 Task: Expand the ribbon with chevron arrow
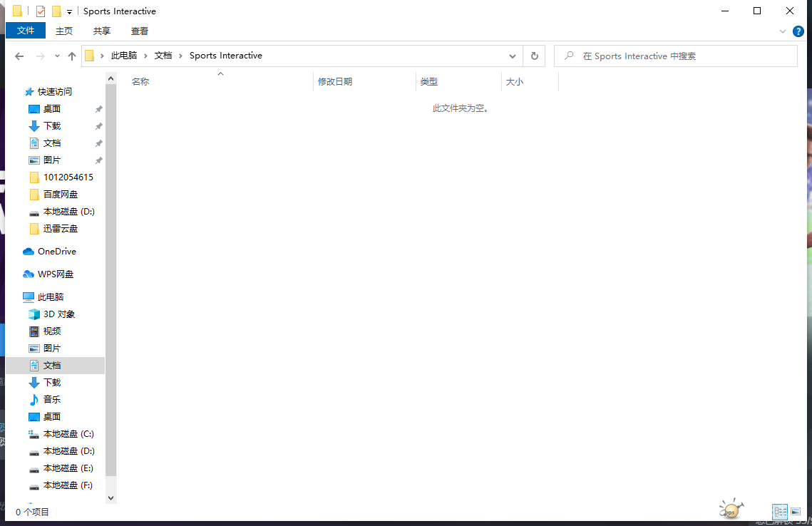[x=783, y=31]
